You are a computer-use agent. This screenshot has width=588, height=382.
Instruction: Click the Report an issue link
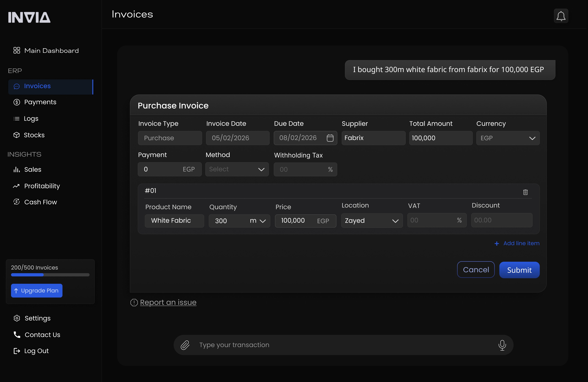tap(168, 302)
